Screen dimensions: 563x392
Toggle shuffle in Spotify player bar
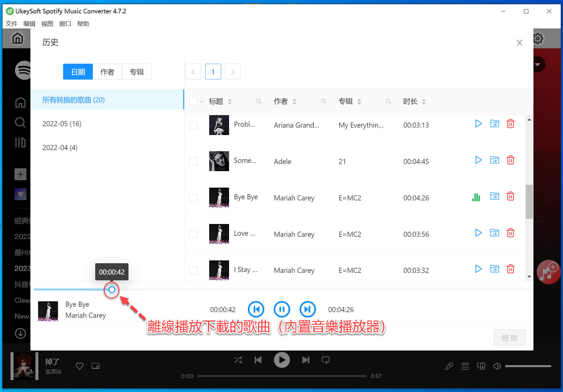pos(238,360)
